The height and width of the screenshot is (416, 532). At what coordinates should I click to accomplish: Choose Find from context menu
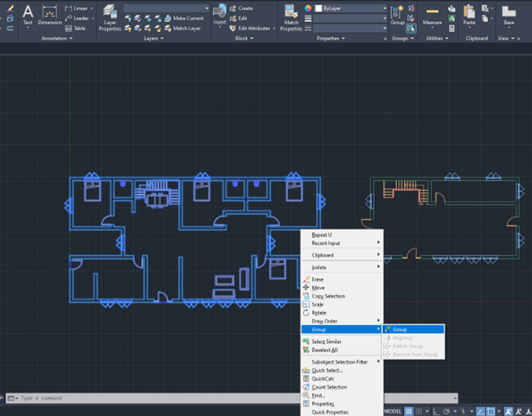pyautogui.click(x=342, y=396)
